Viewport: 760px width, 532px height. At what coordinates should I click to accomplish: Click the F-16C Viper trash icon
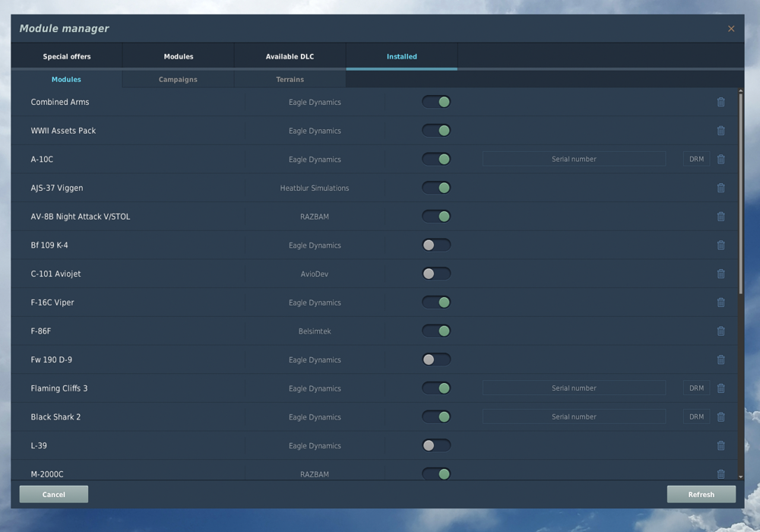click(x=720, y=302)
